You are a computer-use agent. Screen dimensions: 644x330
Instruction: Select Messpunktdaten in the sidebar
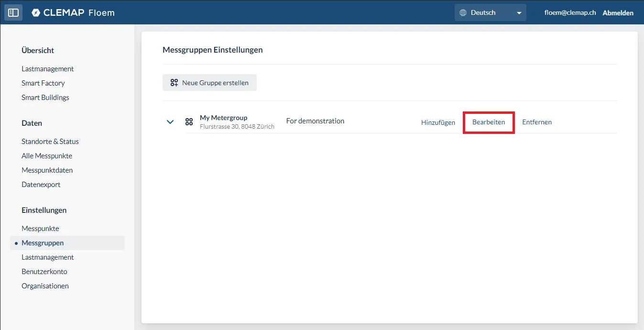tap(47, 170)
